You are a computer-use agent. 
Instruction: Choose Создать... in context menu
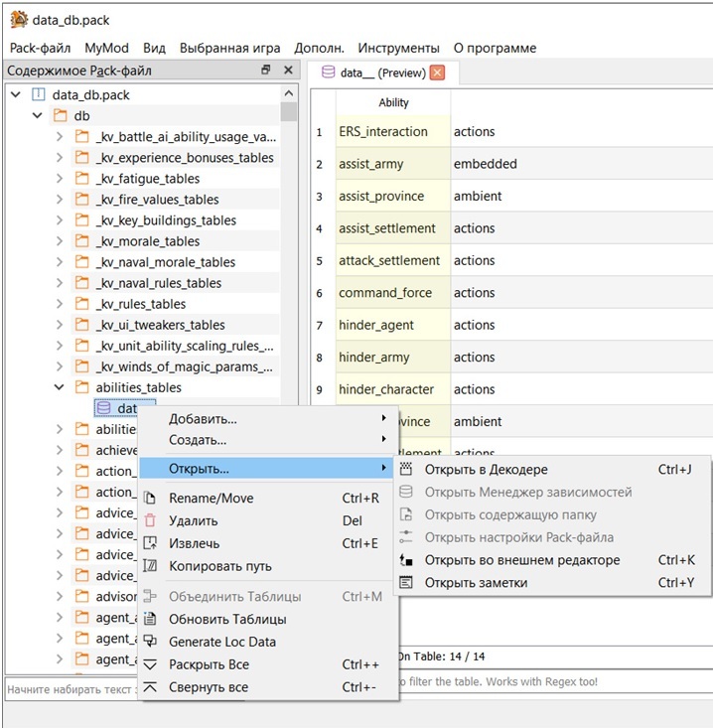[268, 440]
